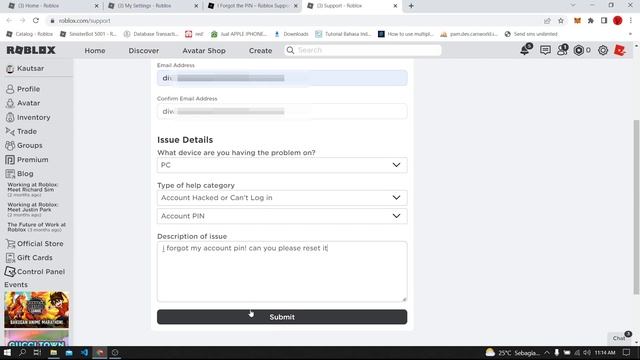Open Control Panel in sidebar
This screenshot has width=640, height=360.
tap(35, 271)
